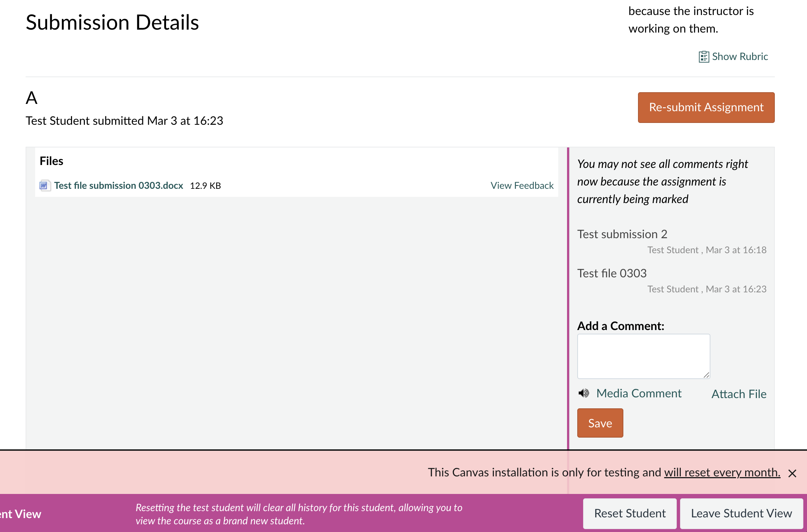Click Attach File link
The height and width of the screenshot is (532, 807).
coord(739,394)
